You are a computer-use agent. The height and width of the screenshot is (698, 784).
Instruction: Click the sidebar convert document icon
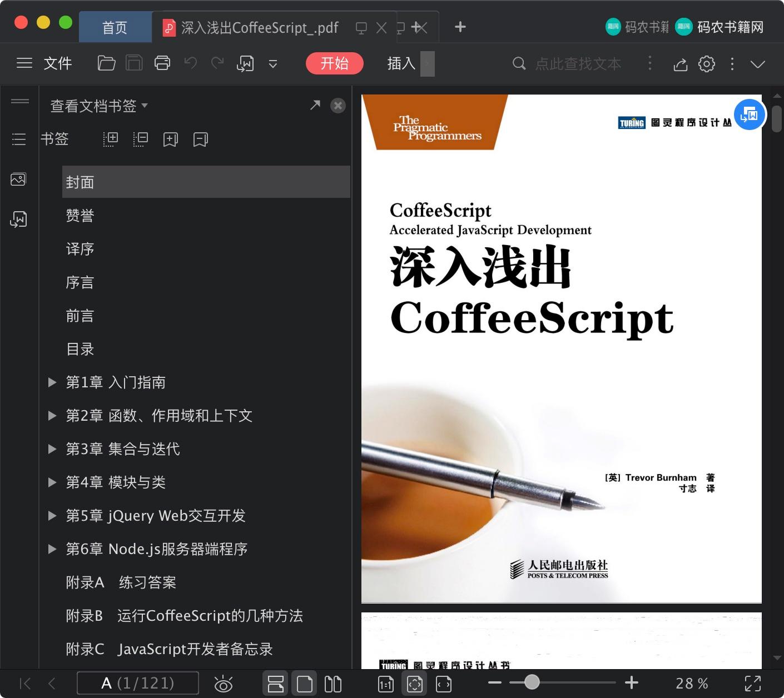click(x=18, y=219)
